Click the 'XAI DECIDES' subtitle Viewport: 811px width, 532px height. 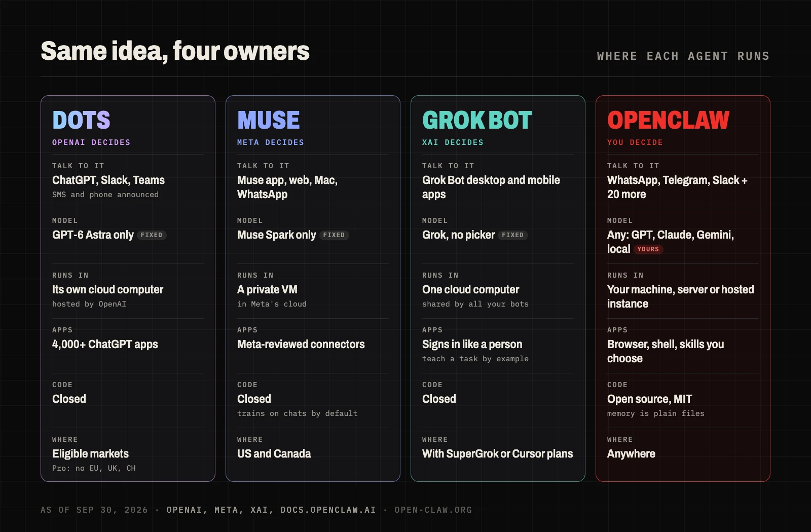coord(453,142)
